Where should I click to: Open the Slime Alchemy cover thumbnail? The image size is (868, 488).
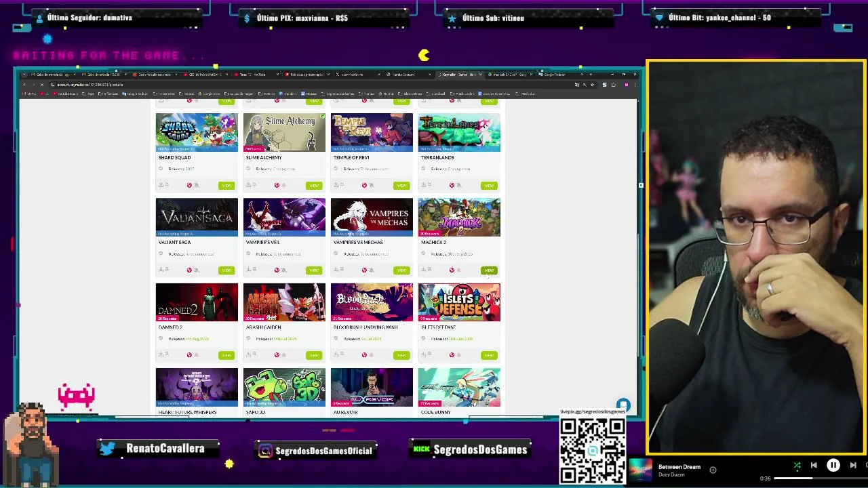284,132
